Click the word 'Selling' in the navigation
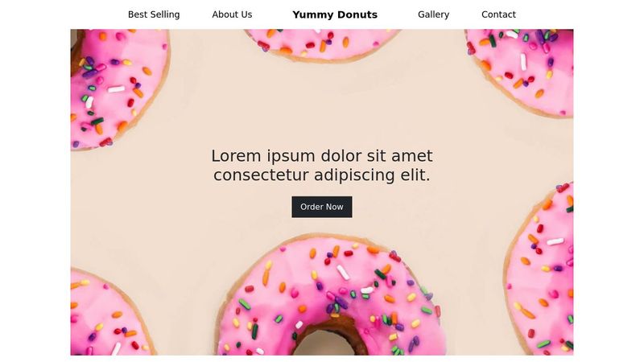 click(x=165, y=14)
